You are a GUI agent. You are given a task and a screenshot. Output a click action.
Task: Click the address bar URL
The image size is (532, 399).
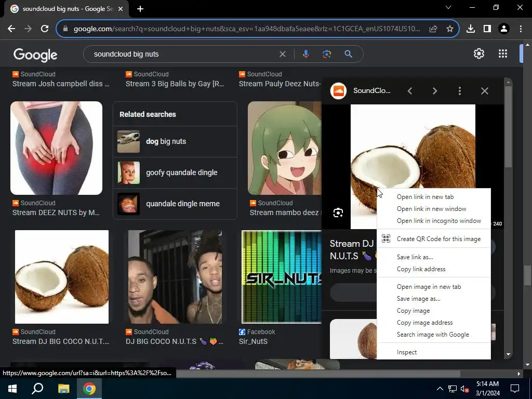(247, 29)
